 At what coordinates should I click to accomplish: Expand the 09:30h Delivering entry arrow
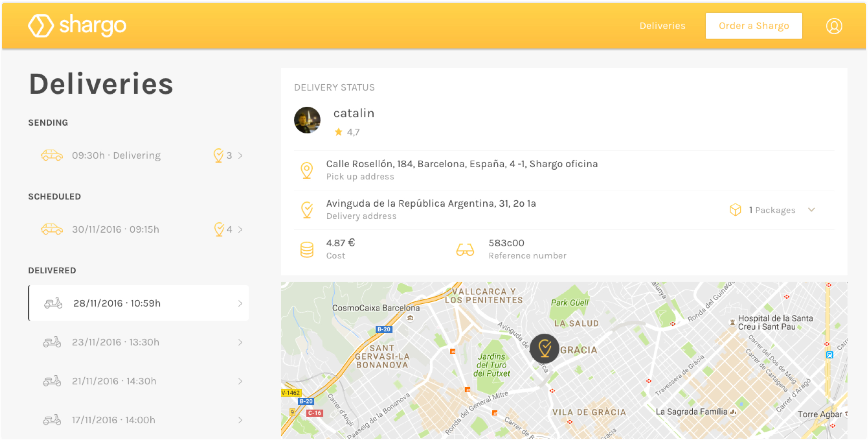[x=240, y=155]
